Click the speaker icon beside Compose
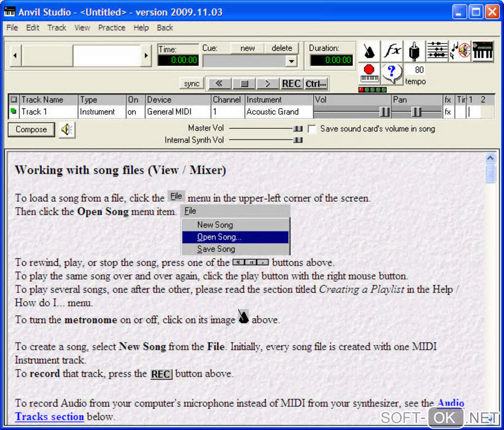 [x=67, y=130]
